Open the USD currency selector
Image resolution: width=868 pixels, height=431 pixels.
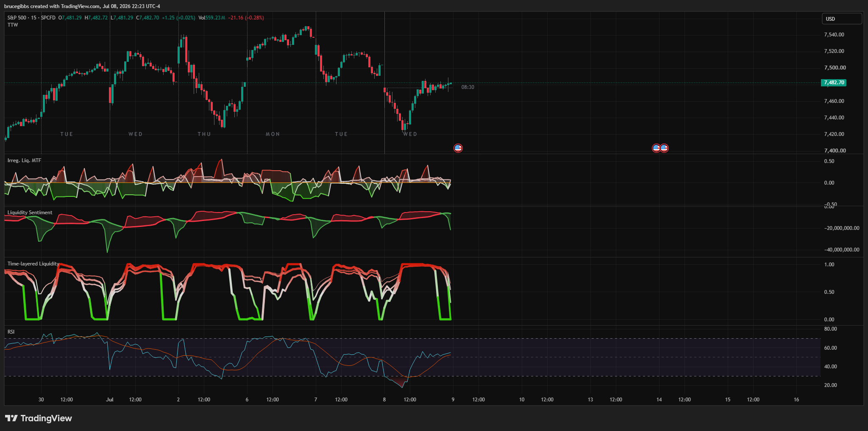tap(842, 19)
